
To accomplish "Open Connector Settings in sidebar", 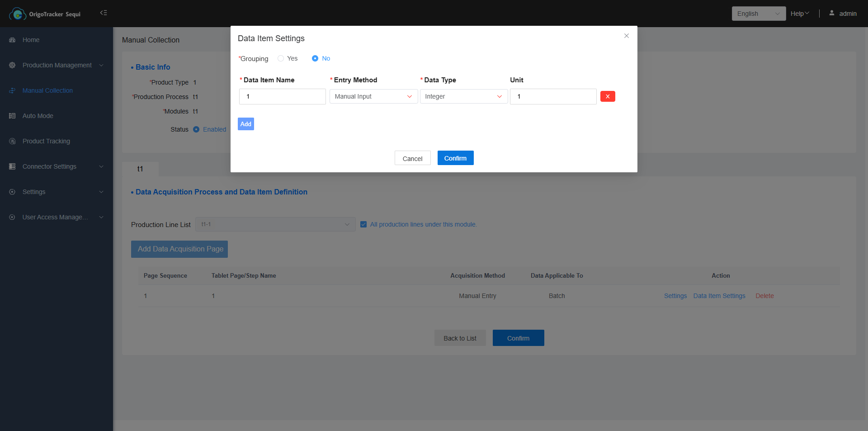I will pyautogui.click(x=50, y=167).
